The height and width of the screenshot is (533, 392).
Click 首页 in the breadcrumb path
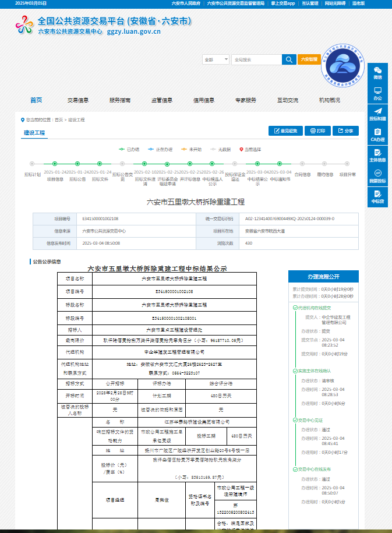click(x=59, y=119)
